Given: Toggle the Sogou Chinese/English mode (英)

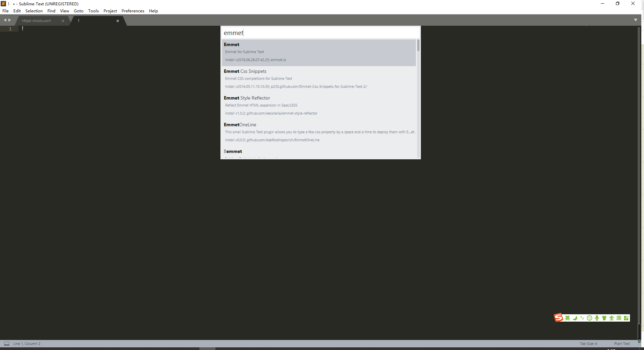Looking at the screenshot, I should [568, 318].
